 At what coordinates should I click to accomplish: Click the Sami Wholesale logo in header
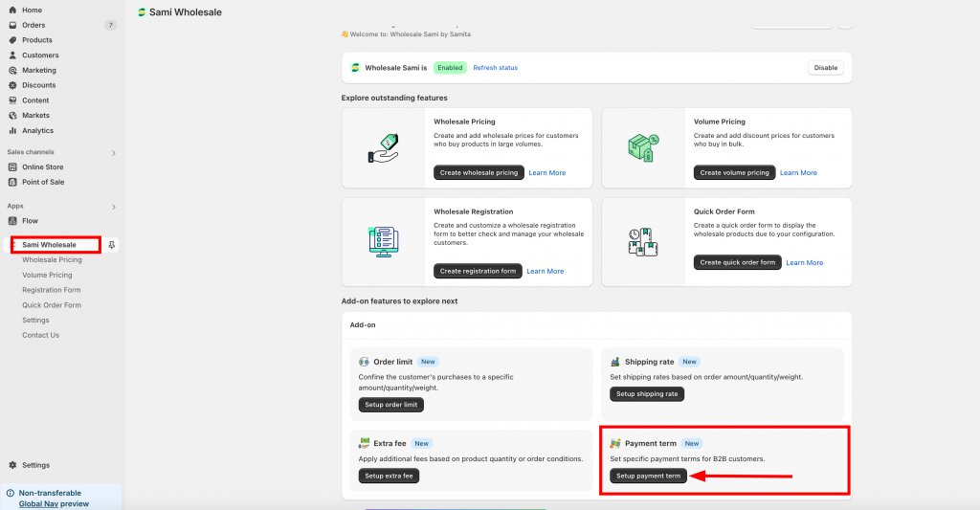pos(142,11)
